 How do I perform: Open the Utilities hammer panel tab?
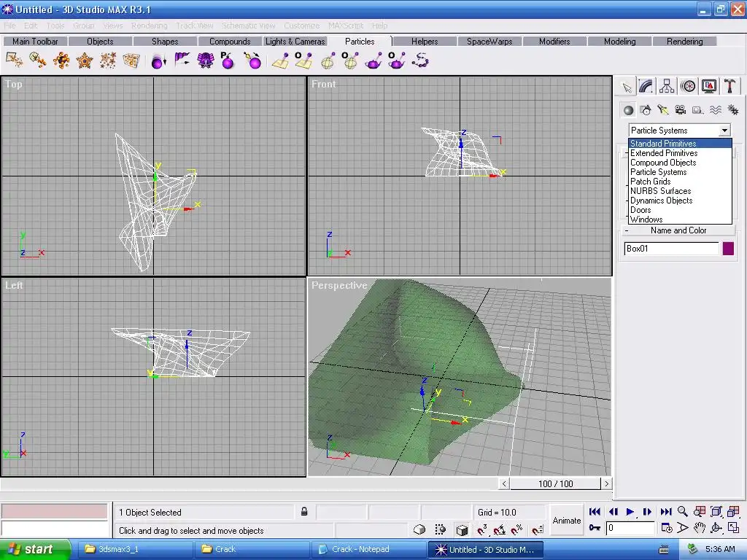pyautogui.click(x=729, y=87)
